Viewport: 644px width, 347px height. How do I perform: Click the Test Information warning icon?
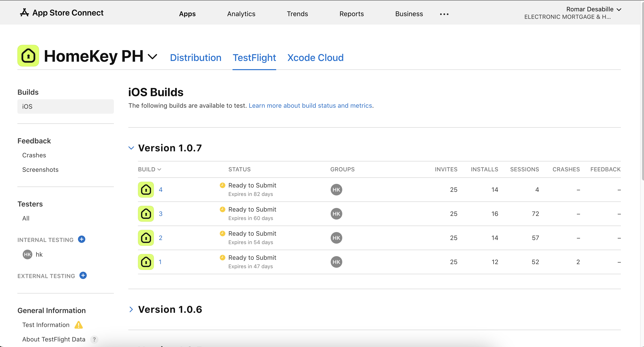coord(78,325)
